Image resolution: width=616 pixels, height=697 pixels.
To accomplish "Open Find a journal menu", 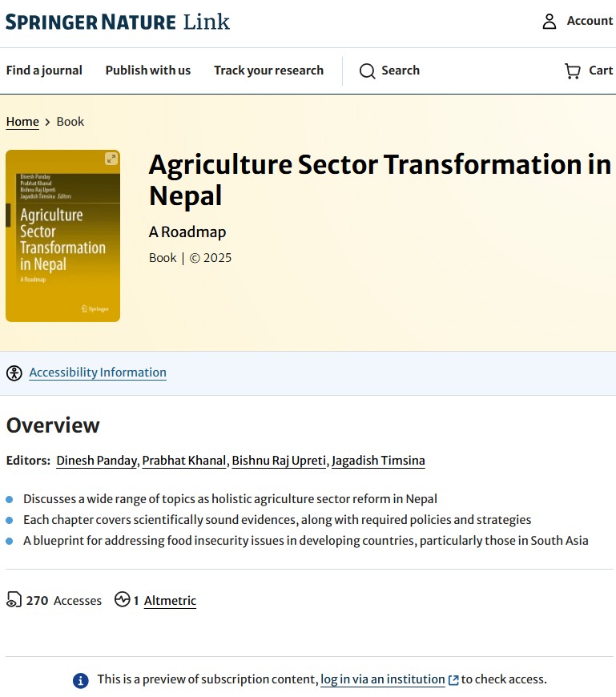I will pos(44,71).
